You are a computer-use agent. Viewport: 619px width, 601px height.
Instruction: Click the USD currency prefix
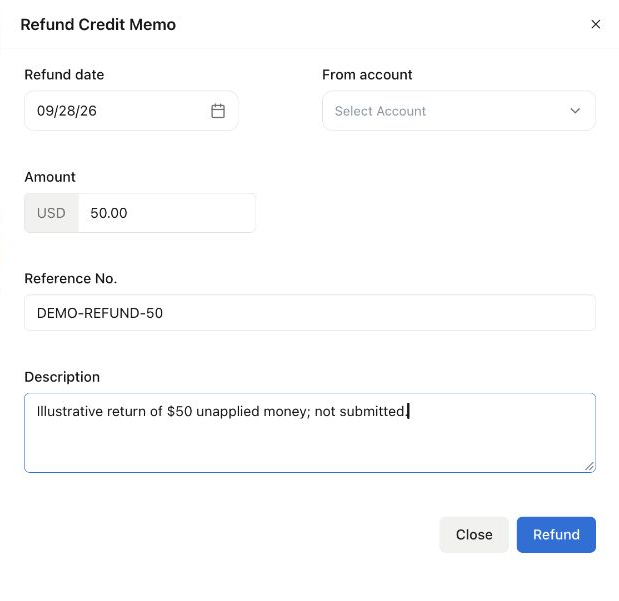tap(51, 213)
